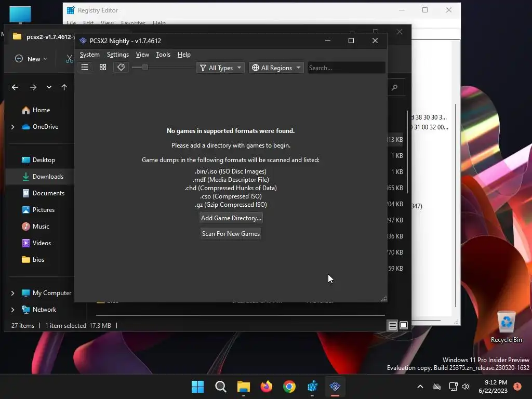Open File Explorer from taskbar

pos(243,387)
